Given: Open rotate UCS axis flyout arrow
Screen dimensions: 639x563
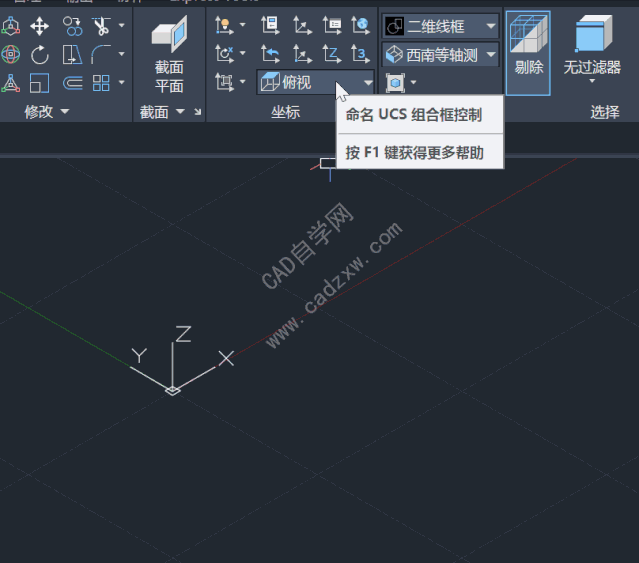Looking at the screenshot, I should pos(243,53).
